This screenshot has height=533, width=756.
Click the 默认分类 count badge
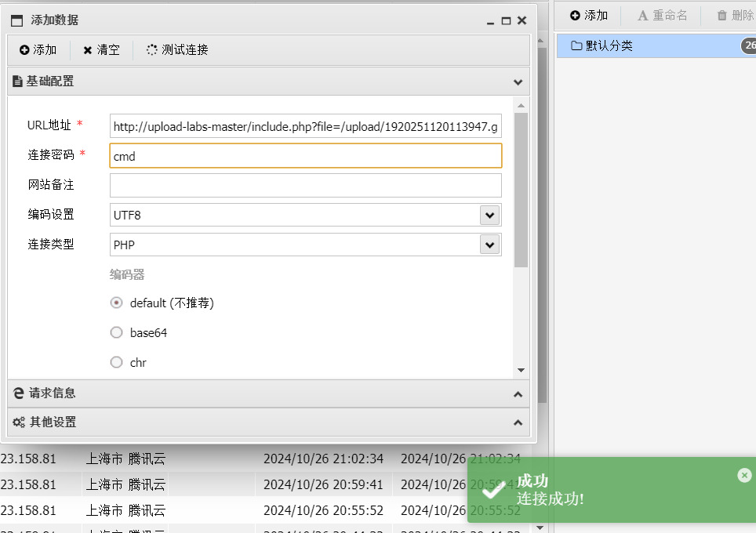tap(749, 45)
